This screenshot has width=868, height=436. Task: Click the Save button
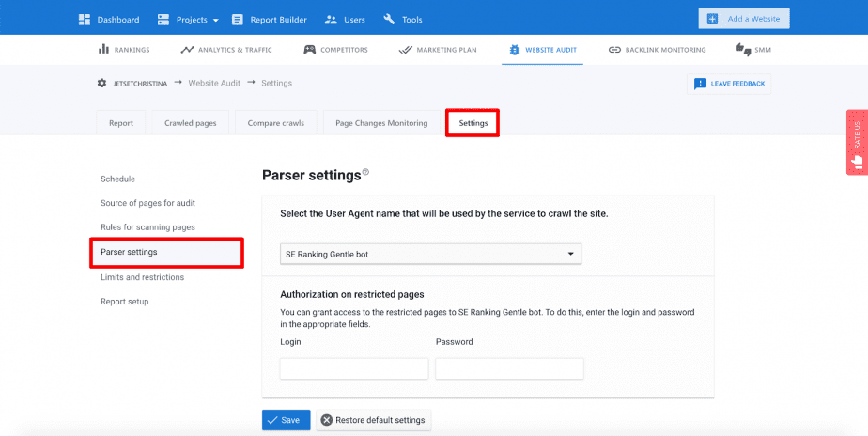[287, 420]
